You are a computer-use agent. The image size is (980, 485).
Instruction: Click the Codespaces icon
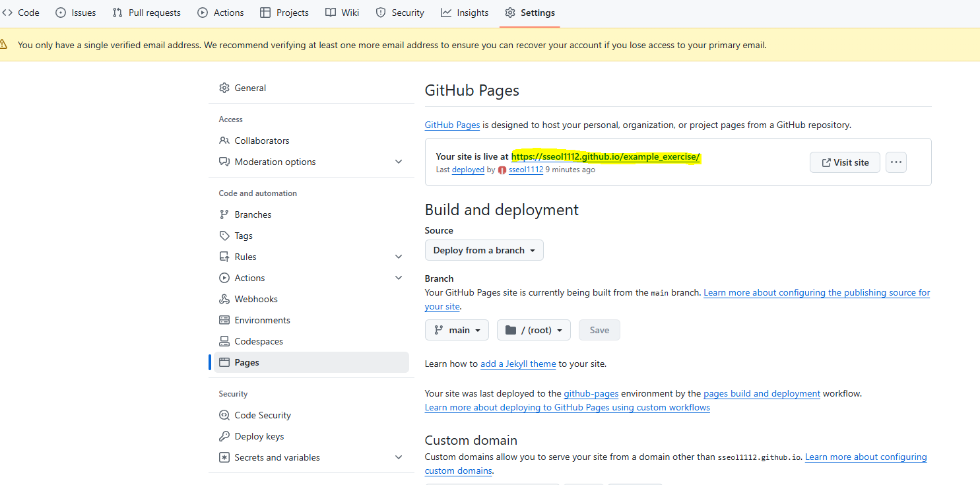click(x=224, y=341)
